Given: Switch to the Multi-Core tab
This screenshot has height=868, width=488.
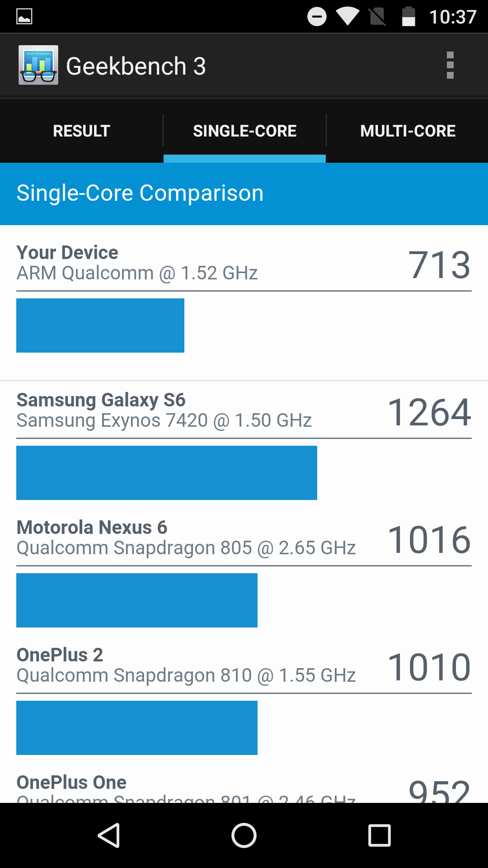Looking at the screenshot, I should (x=408, y=131).
